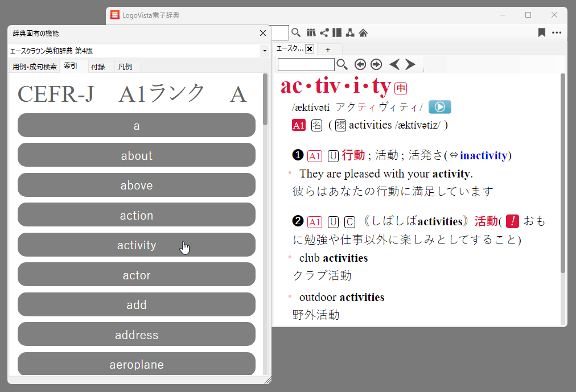Switch to the 付録 tab
576x392 pixels.
click(98, 67)
